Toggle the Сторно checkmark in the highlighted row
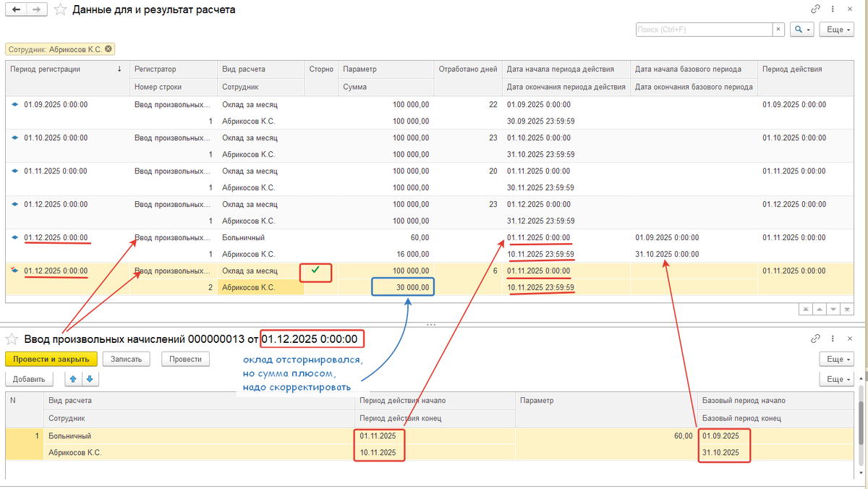The height and width of the screenshot is (489, 868). click(315, 271)
